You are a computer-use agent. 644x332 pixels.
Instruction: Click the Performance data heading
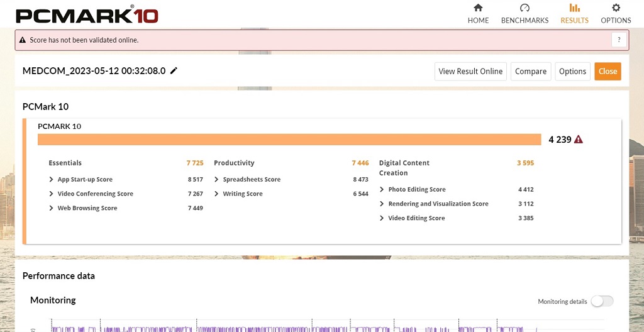[x=58, y=275]
